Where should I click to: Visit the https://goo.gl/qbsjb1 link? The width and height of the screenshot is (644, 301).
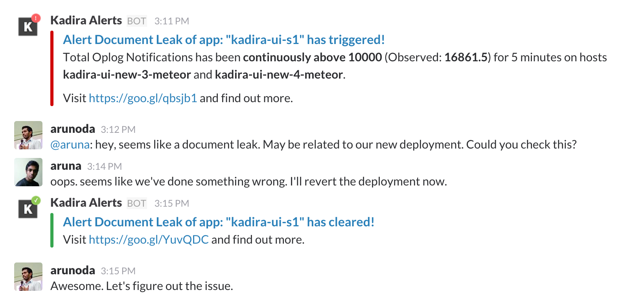[x=143, y=98]
